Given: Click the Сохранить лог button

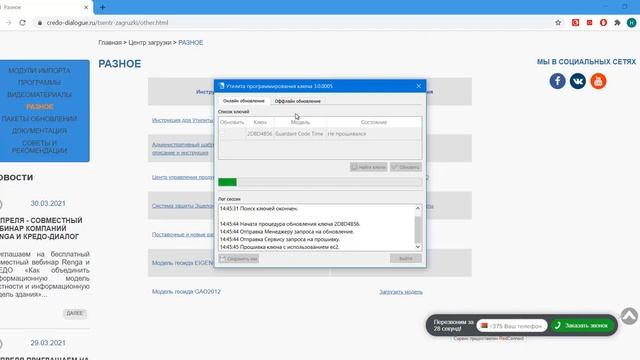Looking at the screenshot, I should (238, 259).
